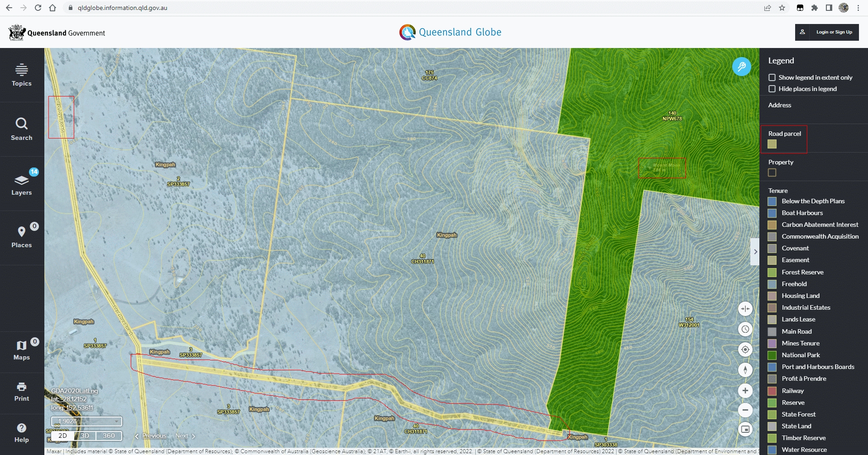Image resolution: width=868 pixels, height=455 pixels.
Task: Click the Tenure legend heading
Action: point(778,191)
